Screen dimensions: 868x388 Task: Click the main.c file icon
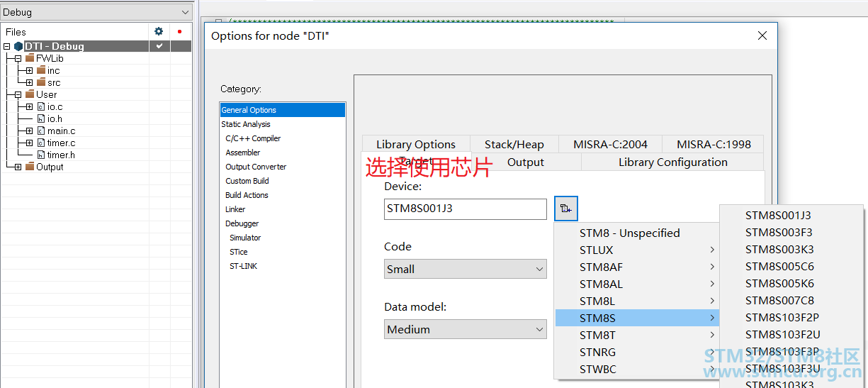click(x=41, y=131)
